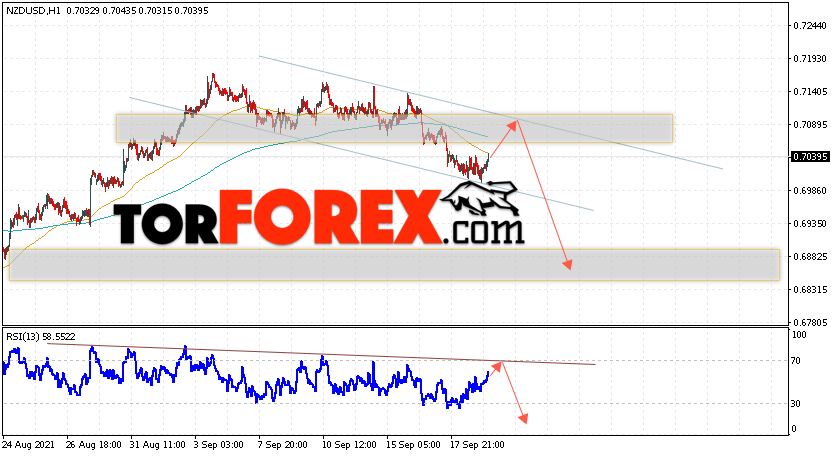The image size is (834, 456).
Task: Click the NZDUSD,H1 chart title
Action: [33, 11]
